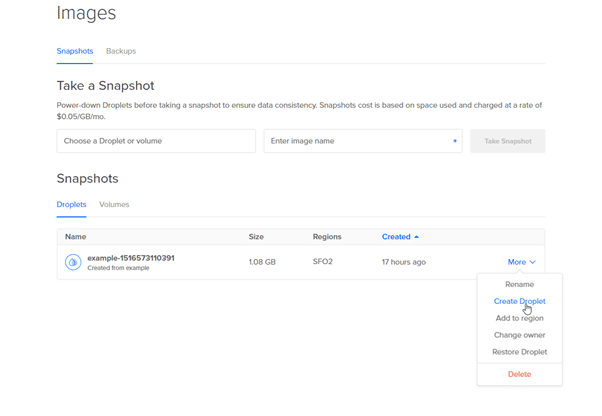The height and width of the screenshot is (416, 602).
Task: Click the Size column header
Action: click(256, 237)
